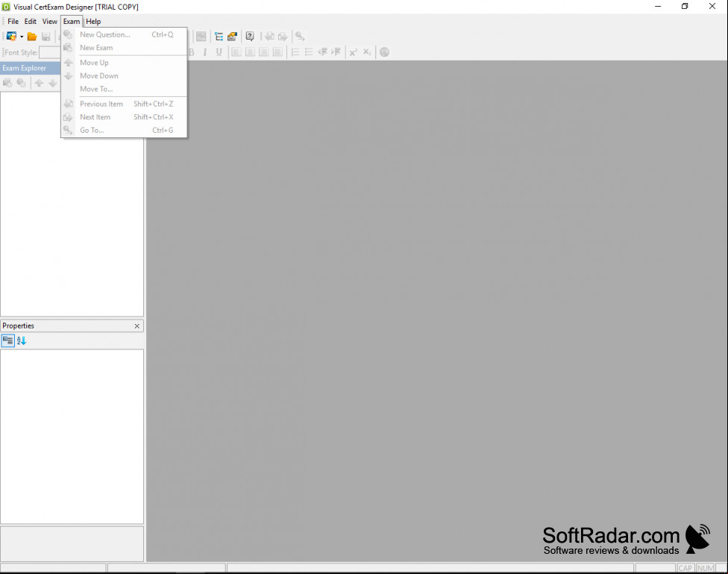The image size is (728, 574).
Task: Click the globe hyperlink icon
Action: coord(384,52)
